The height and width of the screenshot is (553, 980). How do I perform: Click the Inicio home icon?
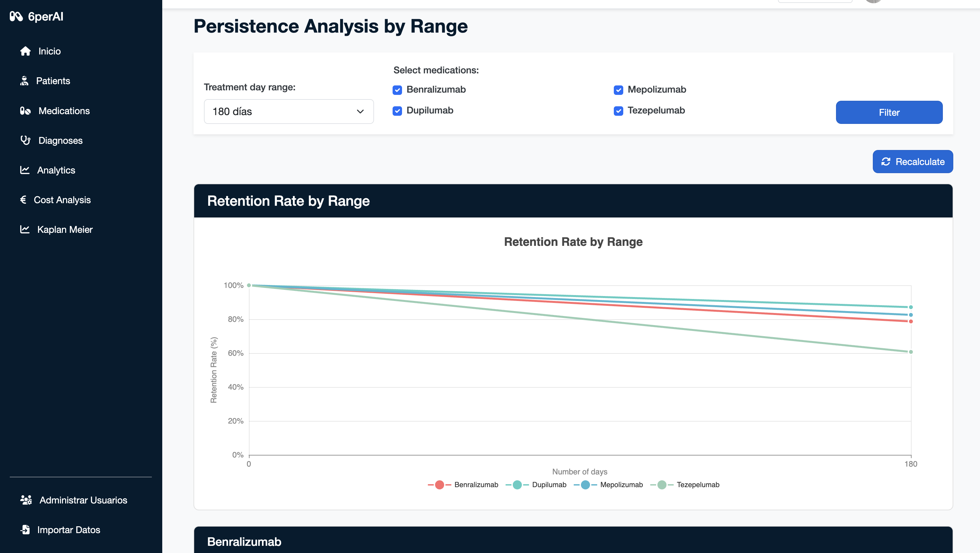coord(25,51)
